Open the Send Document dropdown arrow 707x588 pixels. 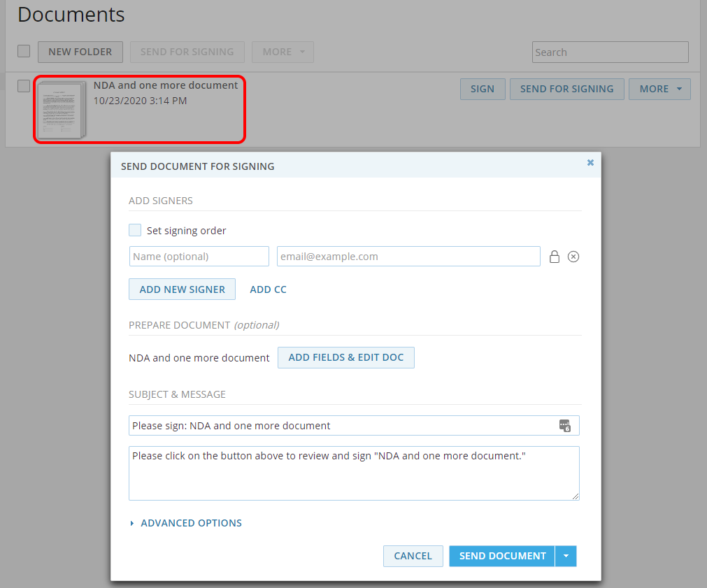point(566,556)
